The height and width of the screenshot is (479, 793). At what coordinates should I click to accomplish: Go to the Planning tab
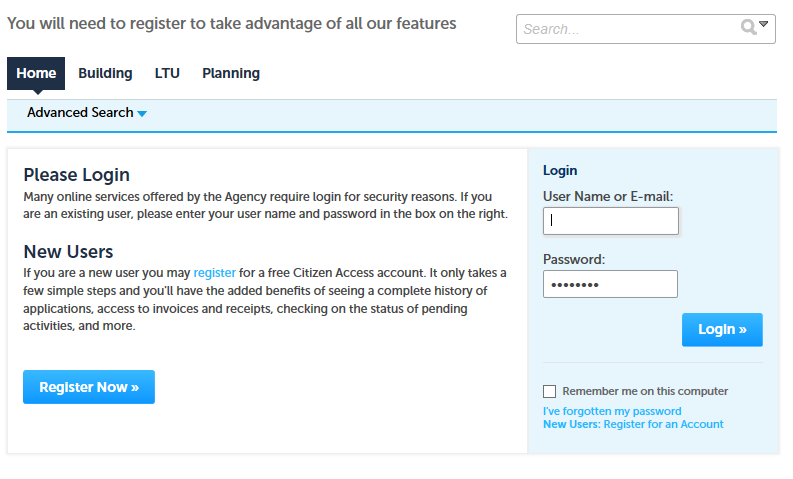click(x=231, y=73)
